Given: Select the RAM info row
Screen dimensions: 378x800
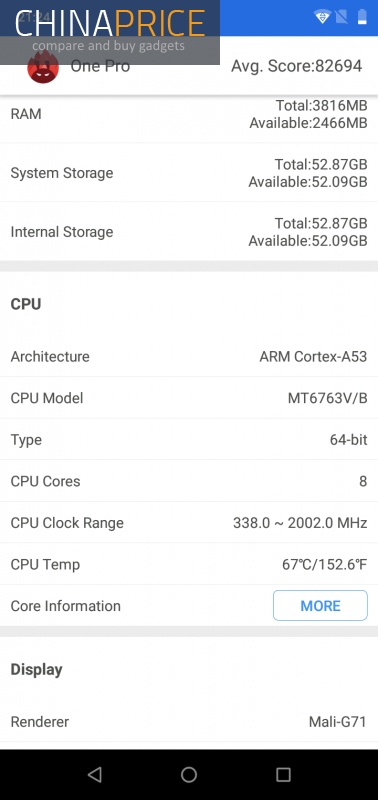Looking at the screenshot, I should coord(189,114).
